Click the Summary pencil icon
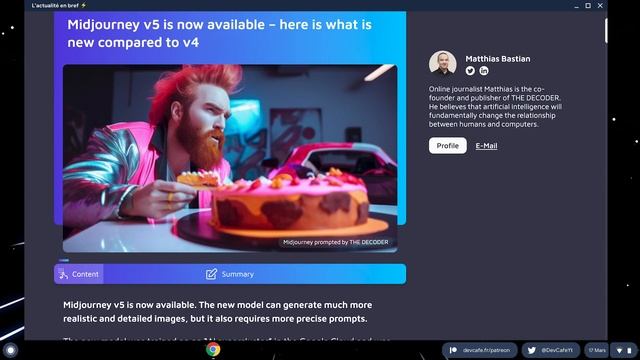Image resolution: width=640 pixels, height=360 pixels. point(211,274)
